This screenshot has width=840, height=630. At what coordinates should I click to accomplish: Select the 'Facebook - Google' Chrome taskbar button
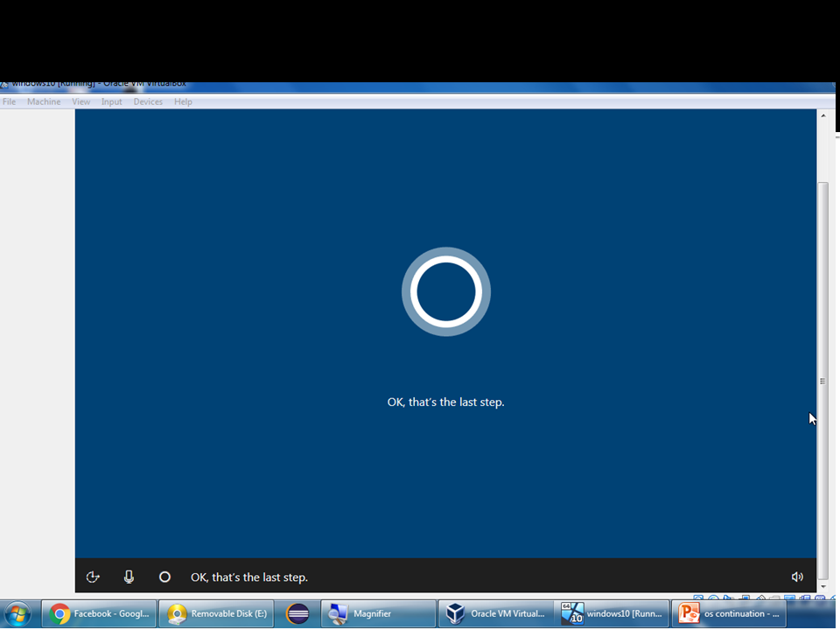pos(98,613)
